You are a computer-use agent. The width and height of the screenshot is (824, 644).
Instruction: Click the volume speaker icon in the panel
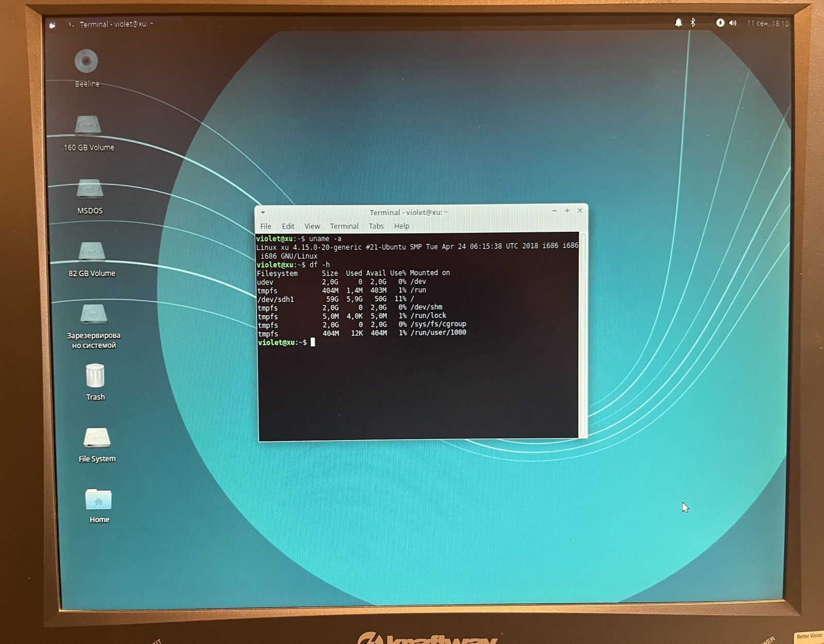733,23
